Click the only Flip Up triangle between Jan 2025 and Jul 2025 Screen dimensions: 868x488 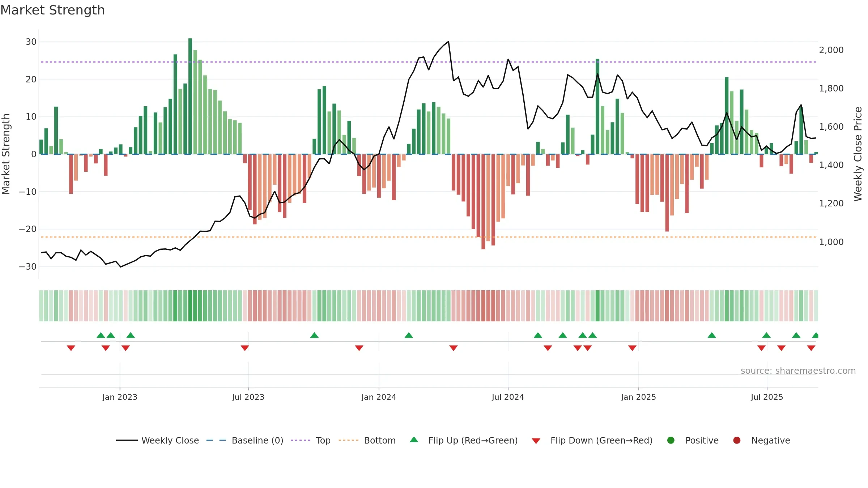point(712,335)
